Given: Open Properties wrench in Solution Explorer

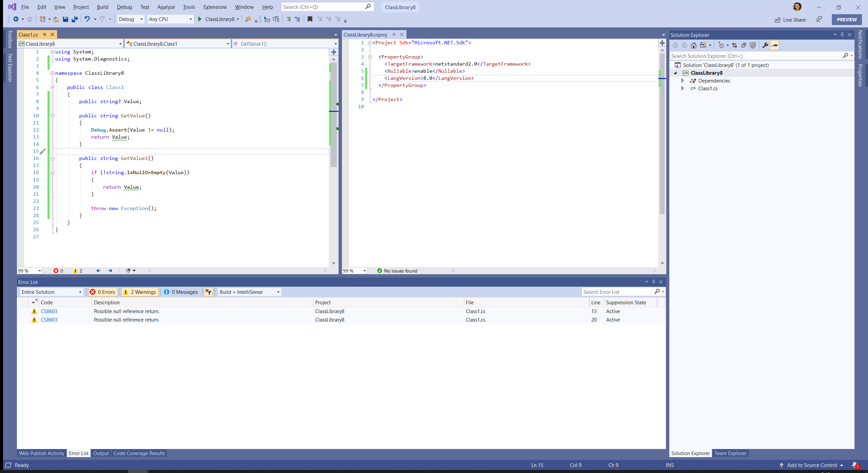Looking at the screenshot, I should [x=765, y=45].
